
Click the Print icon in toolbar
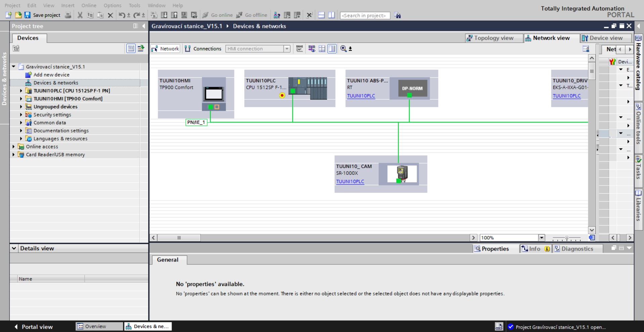pyautogui.click(x=68, y=15)
